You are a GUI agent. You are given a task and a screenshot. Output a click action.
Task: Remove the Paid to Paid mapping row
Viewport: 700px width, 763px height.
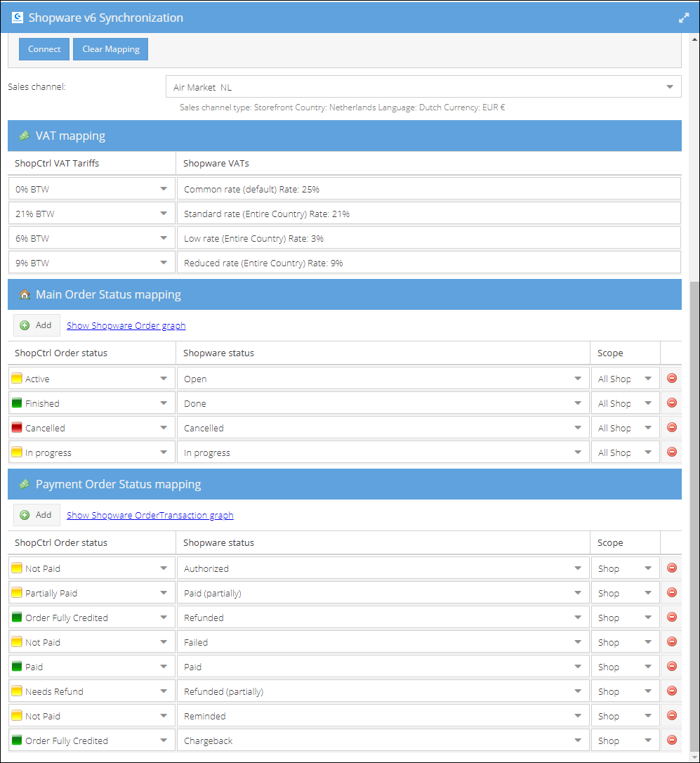coord(671,666)
